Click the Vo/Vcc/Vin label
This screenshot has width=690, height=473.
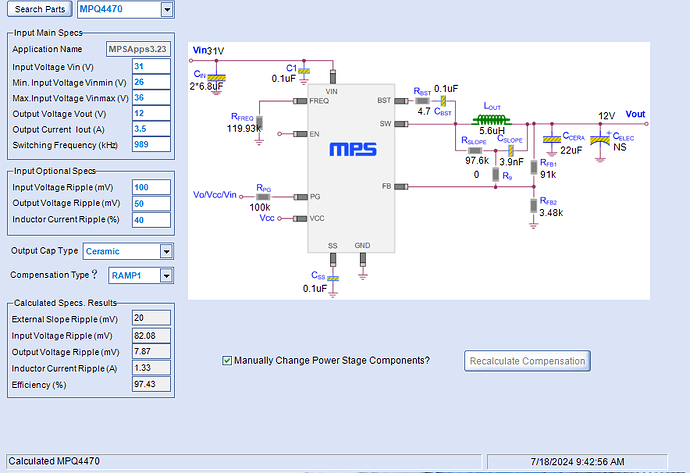215,194
